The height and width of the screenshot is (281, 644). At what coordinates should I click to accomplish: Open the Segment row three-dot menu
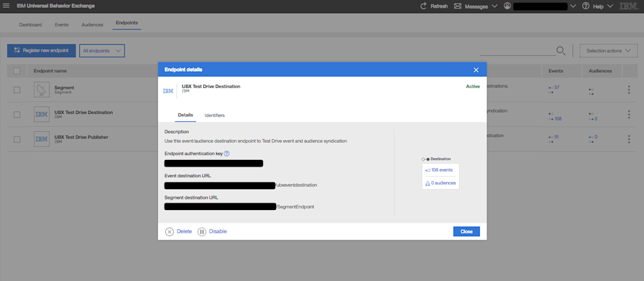pos(629,89)
